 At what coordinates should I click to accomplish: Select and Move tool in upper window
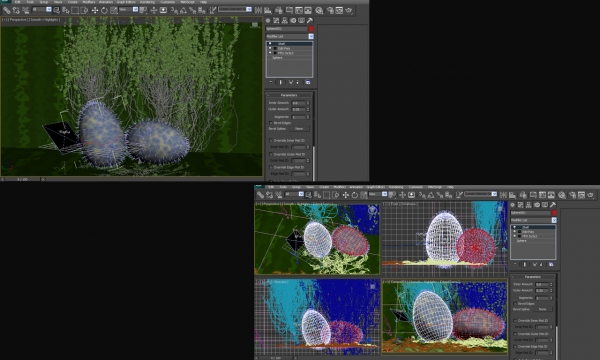coord(95,10)
